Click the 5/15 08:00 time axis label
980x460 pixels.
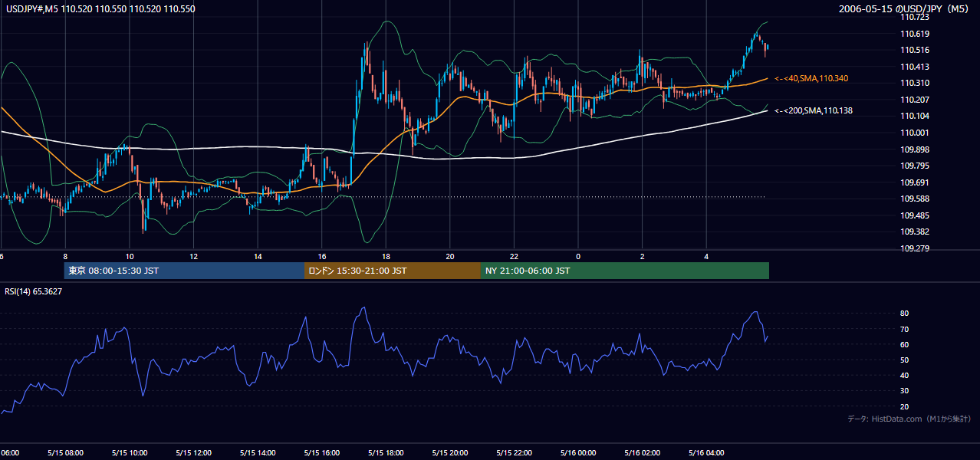click(x=65, y=453)
